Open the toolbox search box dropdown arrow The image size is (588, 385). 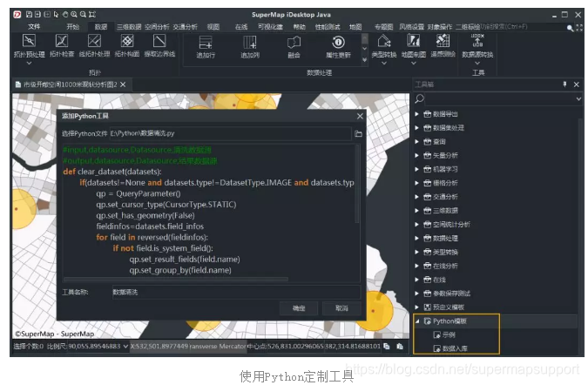pyautogui.click(x=578, y=98)
